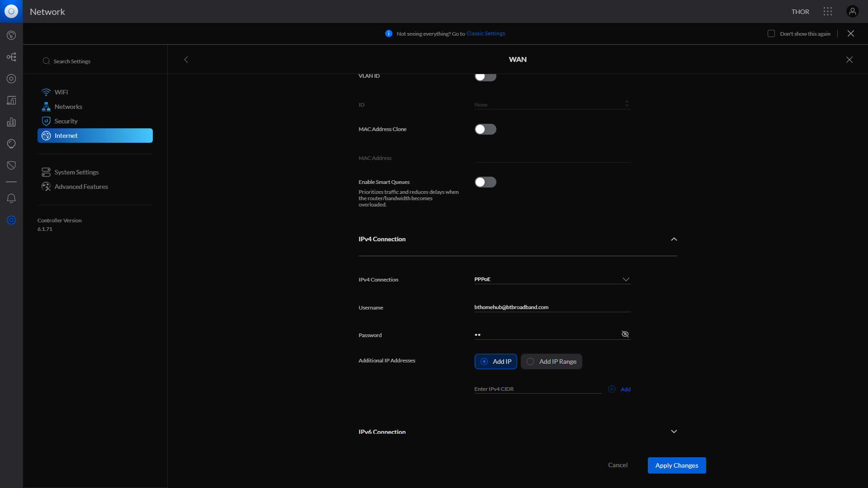Open the Dashboard speedometer icon
This screenshot has width=868, height=488.
11,35
